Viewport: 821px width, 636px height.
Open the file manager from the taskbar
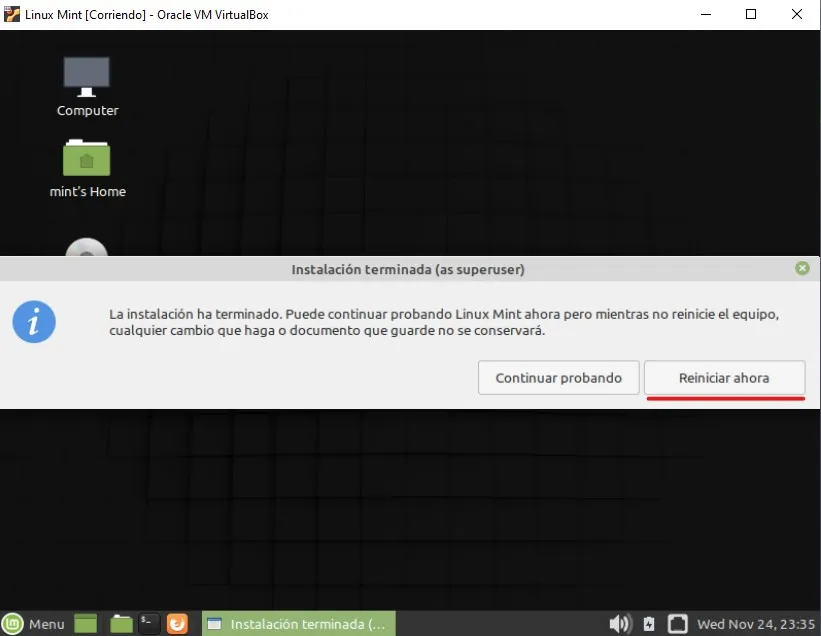pyautogui.click(x=120, y=623)
